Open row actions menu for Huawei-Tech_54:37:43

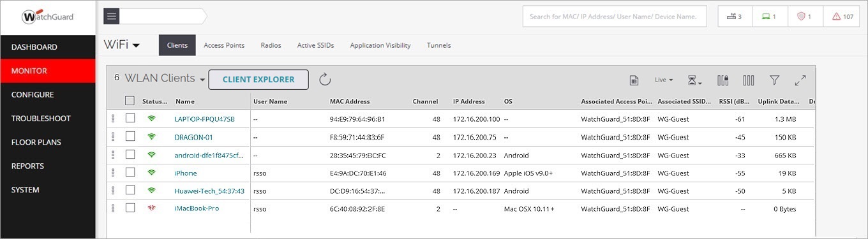[114, 190]
